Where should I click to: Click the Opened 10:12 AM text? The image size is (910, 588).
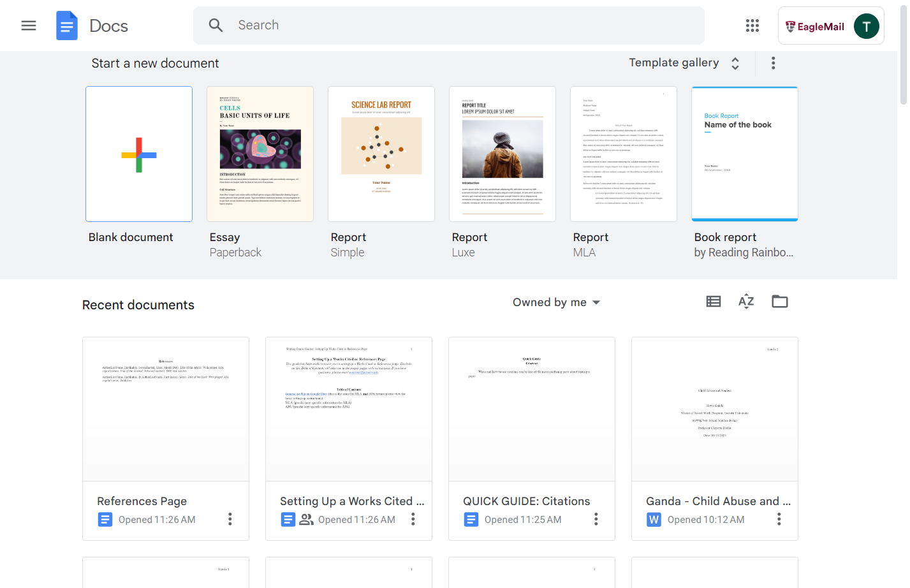click(x=706, y=520)
